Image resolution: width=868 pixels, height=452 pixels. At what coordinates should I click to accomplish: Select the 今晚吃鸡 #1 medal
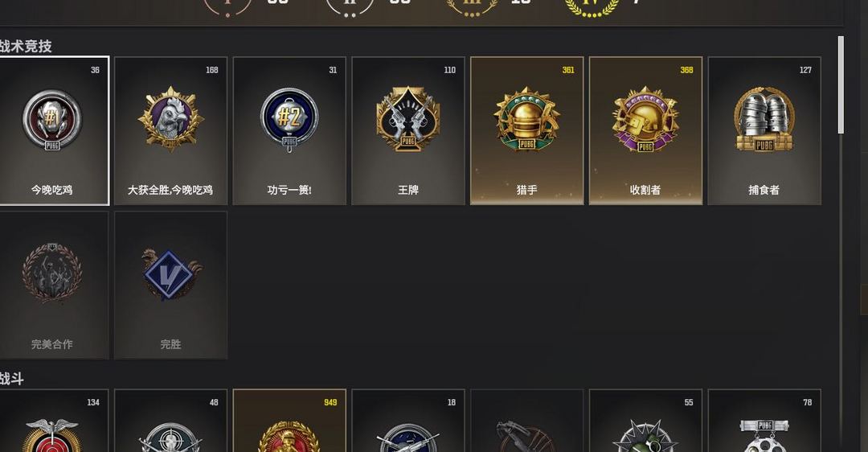pos(54,131)
